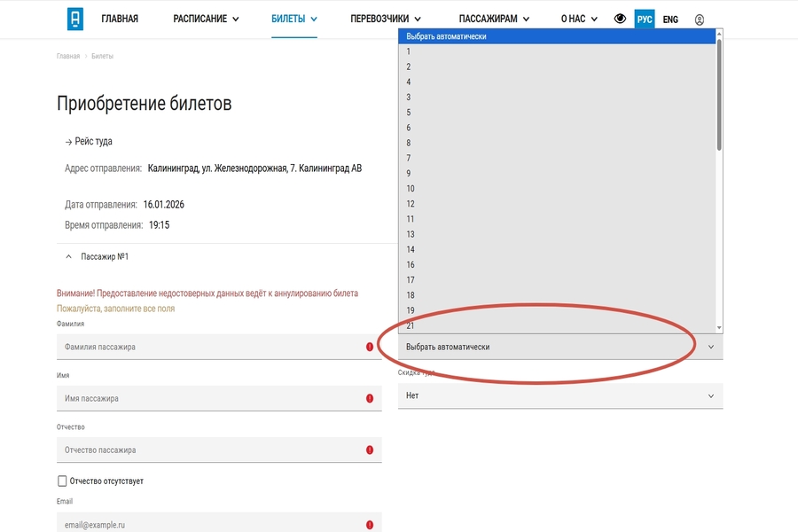Screen dimensions: 798x532
Task: Switch language to ENG
Action: [x=670, y=20]
